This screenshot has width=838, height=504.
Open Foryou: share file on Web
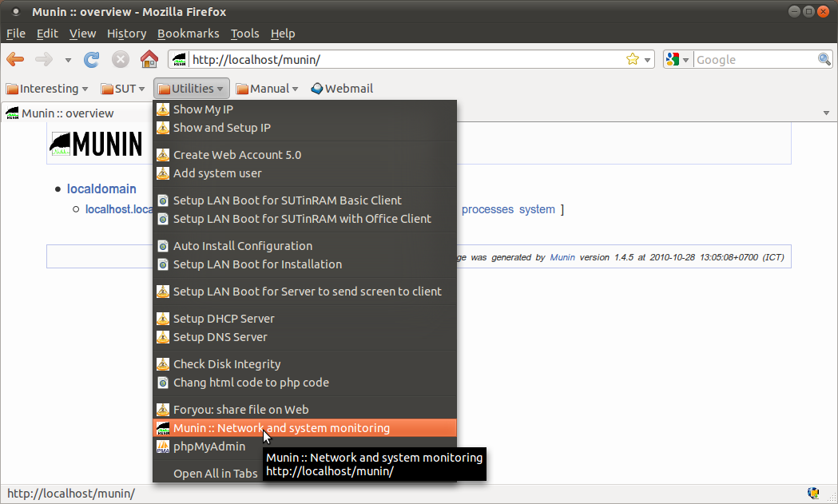click(x=304, y=410)
